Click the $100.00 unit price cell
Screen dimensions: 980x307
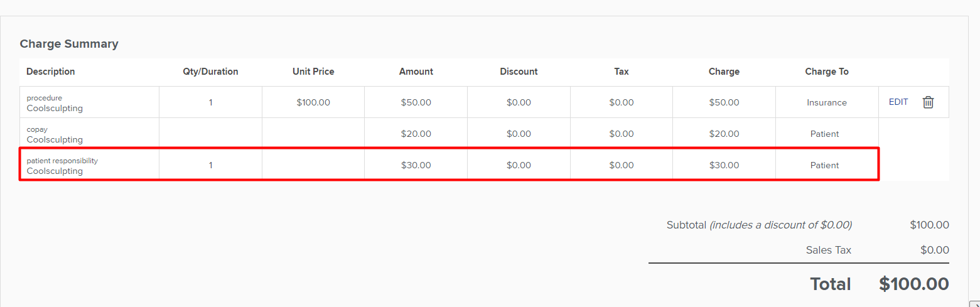313,102
